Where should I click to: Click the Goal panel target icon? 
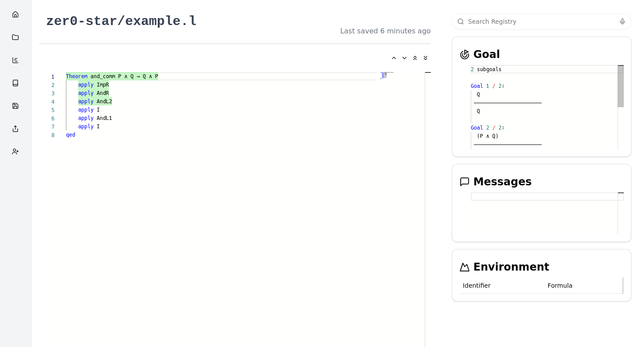click(x=465, y=54)
